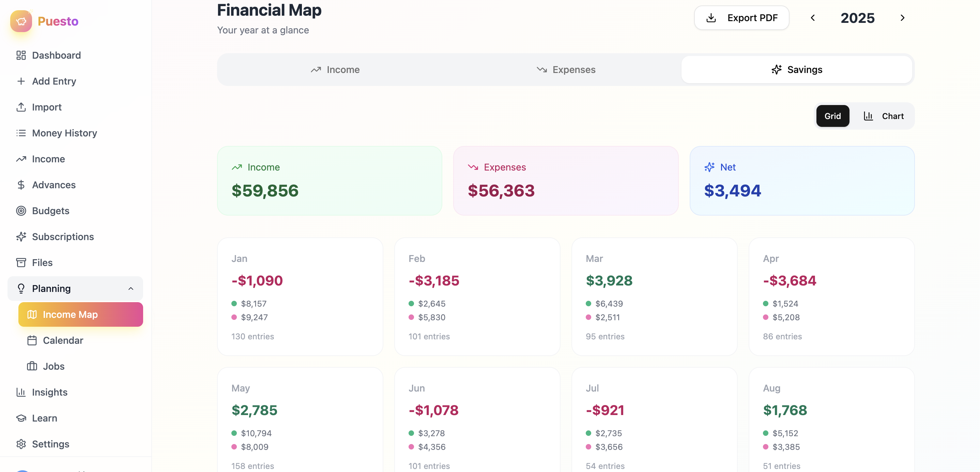This screenshot has height=472, width=980.
Task: Select the Income Map icon
Action: [32, 314]
